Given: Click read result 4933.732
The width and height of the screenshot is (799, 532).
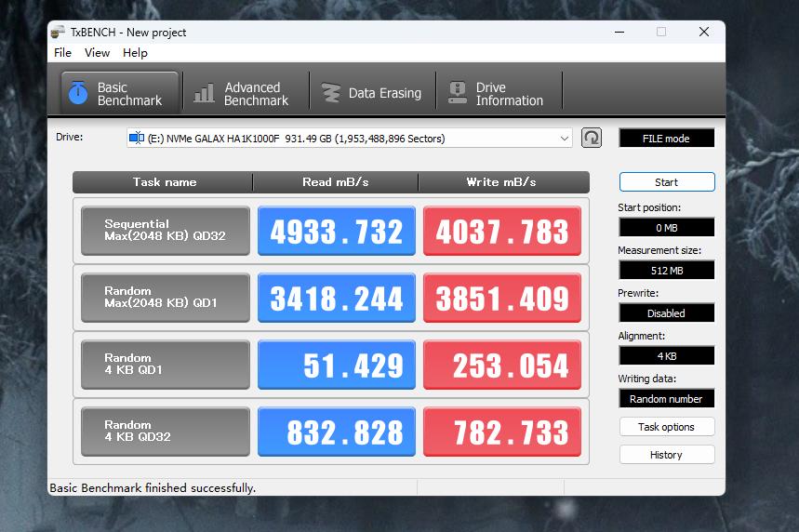Looking at the screenshot, I should [x=337, y=231].
